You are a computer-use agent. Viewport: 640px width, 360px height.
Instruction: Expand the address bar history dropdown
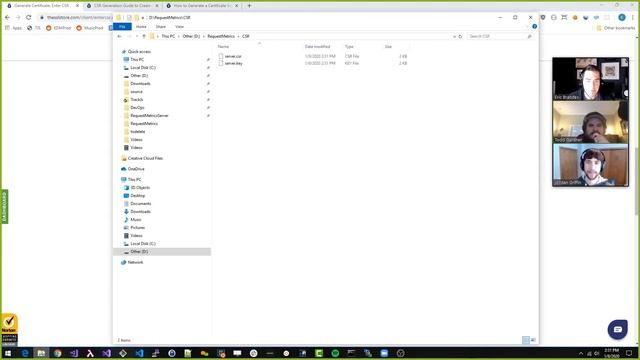tap(454, 36)
